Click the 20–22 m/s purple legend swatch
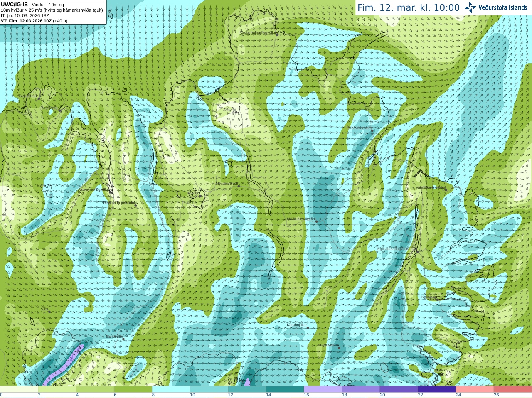The width and height of the screenshot is (532, 398). point(399,389)
